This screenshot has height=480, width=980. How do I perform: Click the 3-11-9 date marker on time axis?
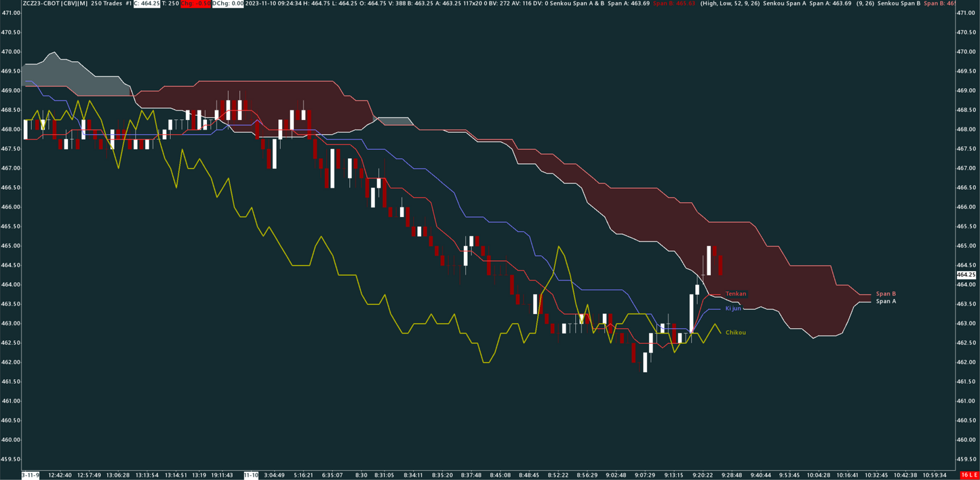tap(31, 475)
